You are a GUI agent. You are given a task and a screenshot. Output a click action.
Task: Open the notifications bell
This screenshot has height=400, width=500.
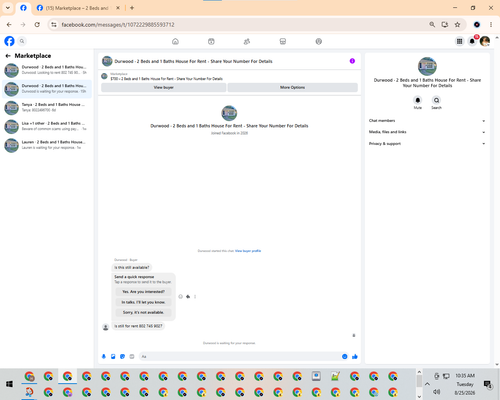(472, 41)
